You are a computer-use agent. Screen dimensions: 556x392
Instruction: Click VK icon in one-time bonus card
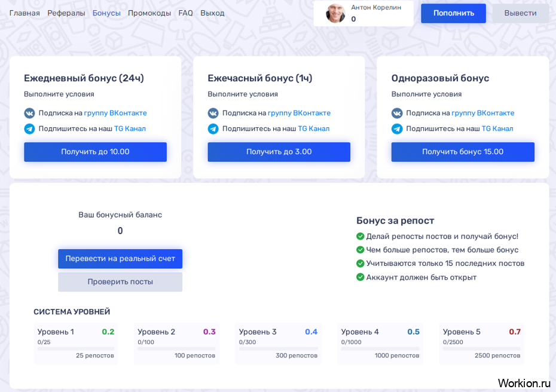click(x=397, y=113)
